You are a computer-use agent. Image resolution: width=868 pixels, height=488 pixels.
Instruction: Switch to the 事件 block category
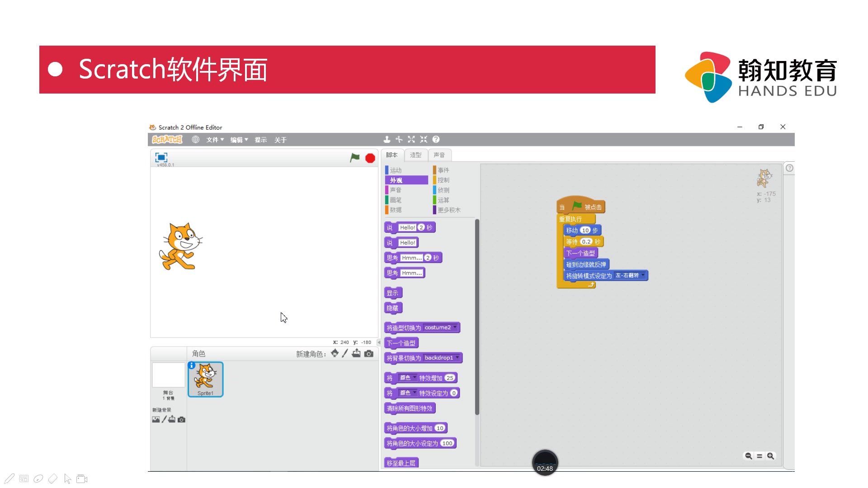click(x=443, y=170)
